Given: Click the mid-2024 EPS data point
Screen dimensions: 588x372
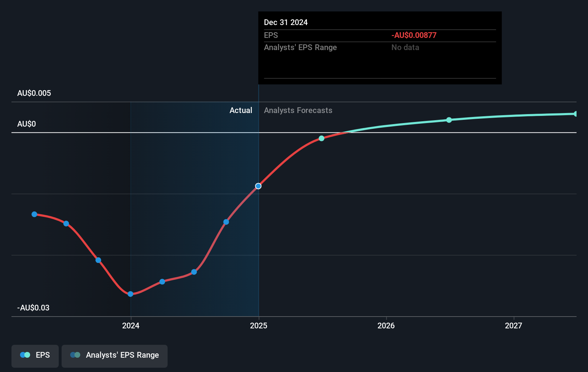Looking at the screenshot, I should click(194, 272).
